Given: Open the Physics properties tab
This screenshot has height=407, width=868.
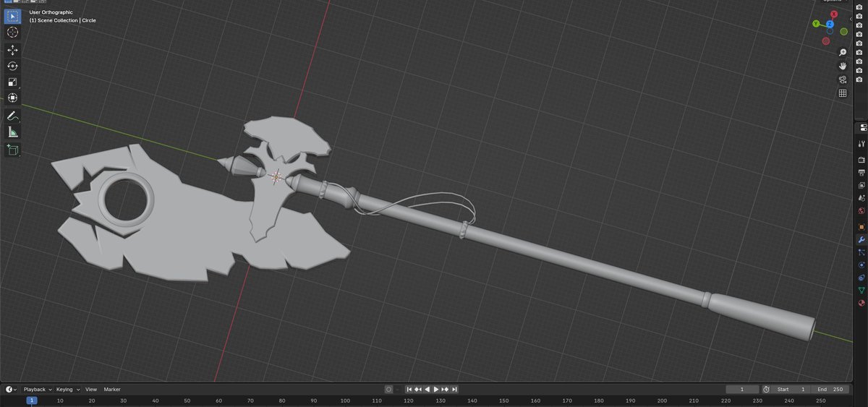Looking at the screenshot, I should click(861, 265).
